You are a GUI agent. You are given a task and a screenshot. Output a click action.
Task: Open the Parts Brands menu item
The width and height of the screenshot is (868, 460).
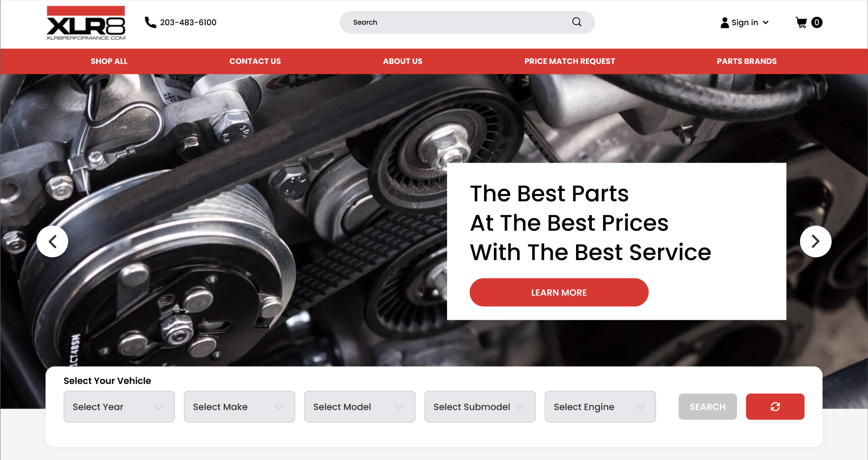click(747, 61)
